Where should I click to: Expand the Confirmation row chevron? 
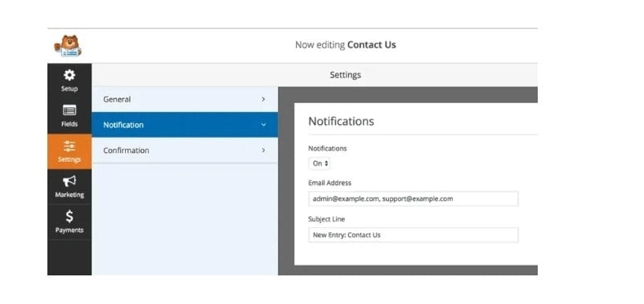click(x=263, y=150)
